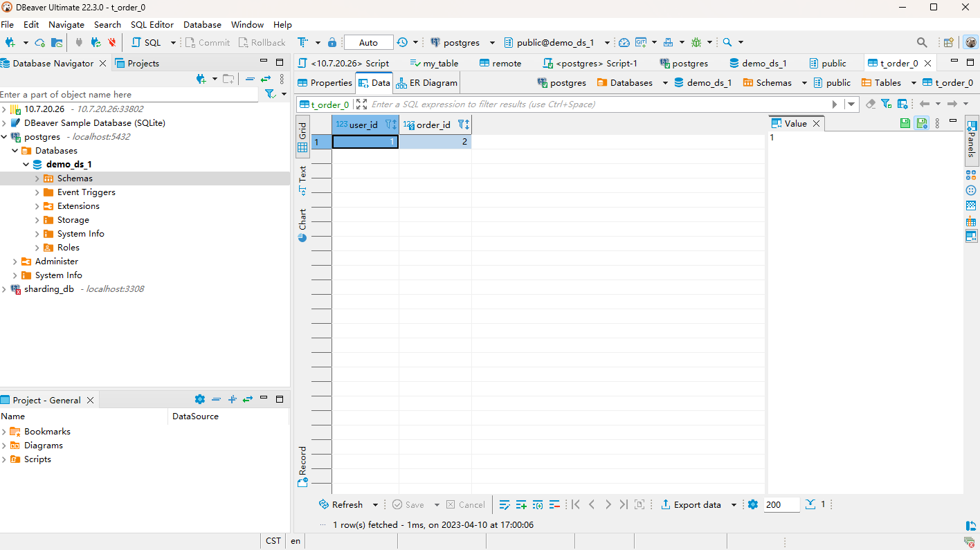Toggle the transaction lock icon
The height and width of the screenshot is (550, 980).
pos(332,42)
